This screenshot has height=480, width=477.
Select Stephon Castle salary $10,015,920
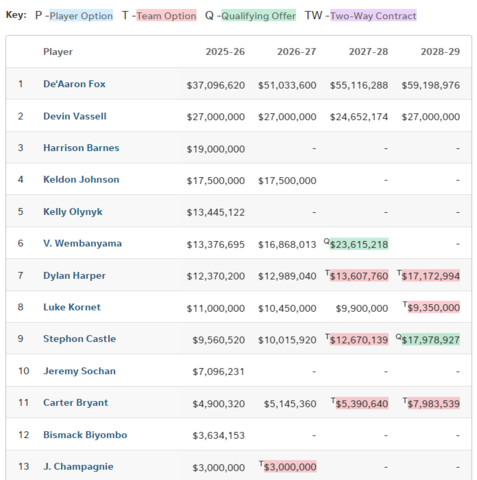(287, 340)
